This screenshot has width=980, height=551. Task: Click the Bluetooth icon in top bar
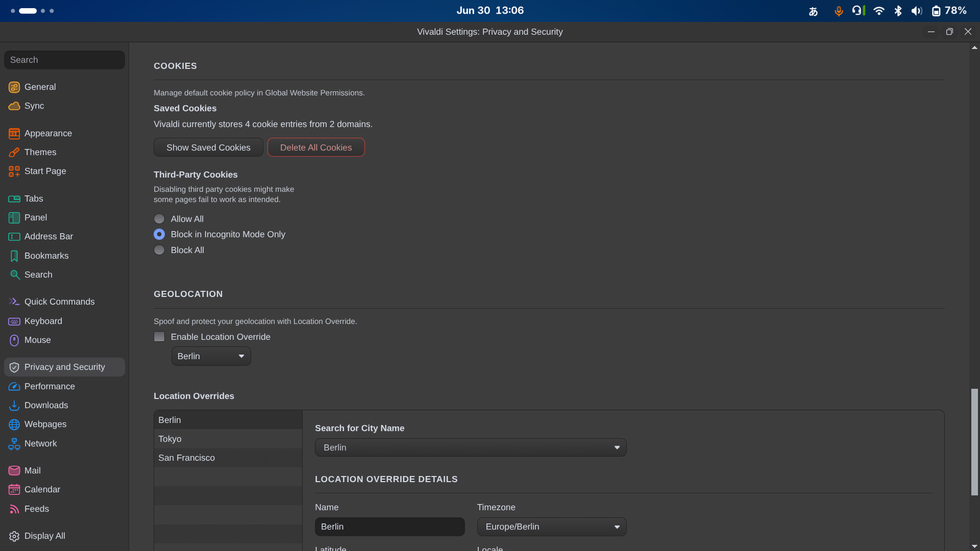(898, 11)
